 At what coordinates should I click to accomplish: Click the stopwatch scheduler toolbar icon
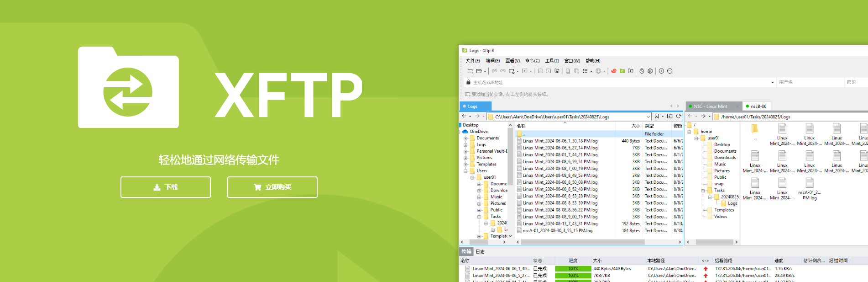click(642, 71)
